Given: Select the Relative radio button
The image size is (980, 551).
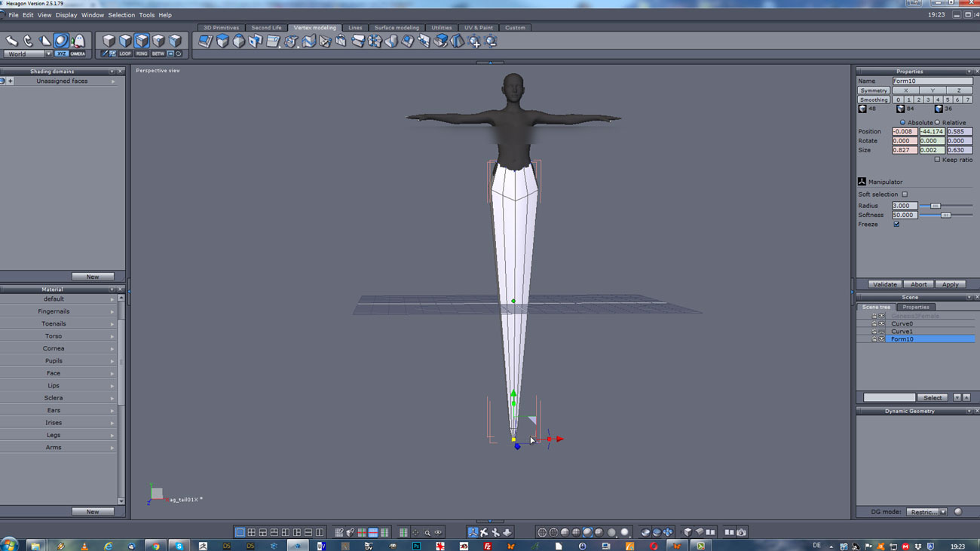Looking at the screenshot, I should [x=938, y=122].
